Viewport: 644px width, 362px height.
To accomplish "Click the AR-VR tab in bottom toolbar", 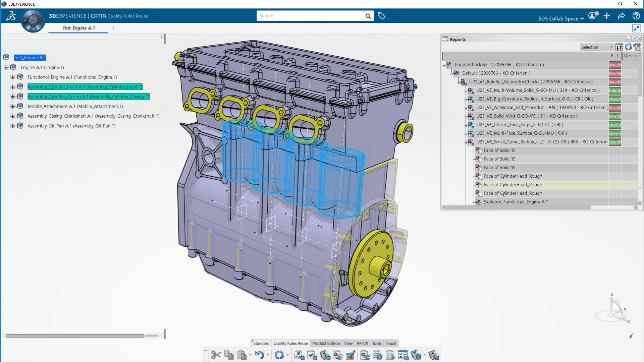I will (x=362, y=343).
